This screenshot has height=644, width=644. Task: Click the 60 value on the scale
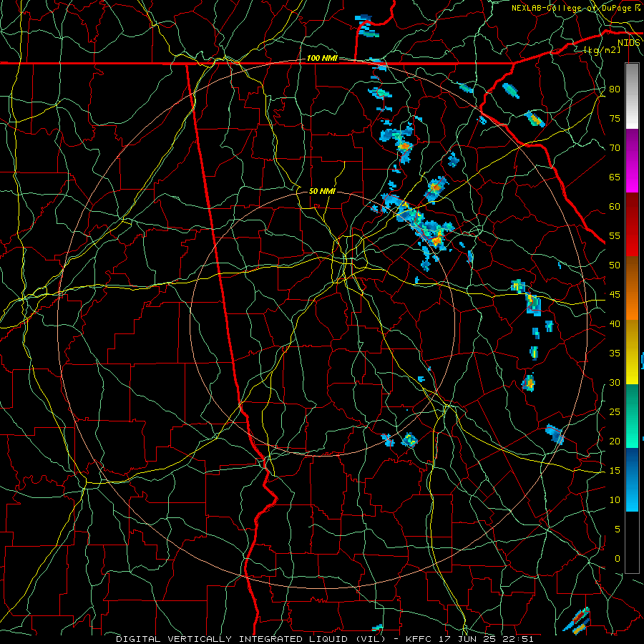point(615,207)
